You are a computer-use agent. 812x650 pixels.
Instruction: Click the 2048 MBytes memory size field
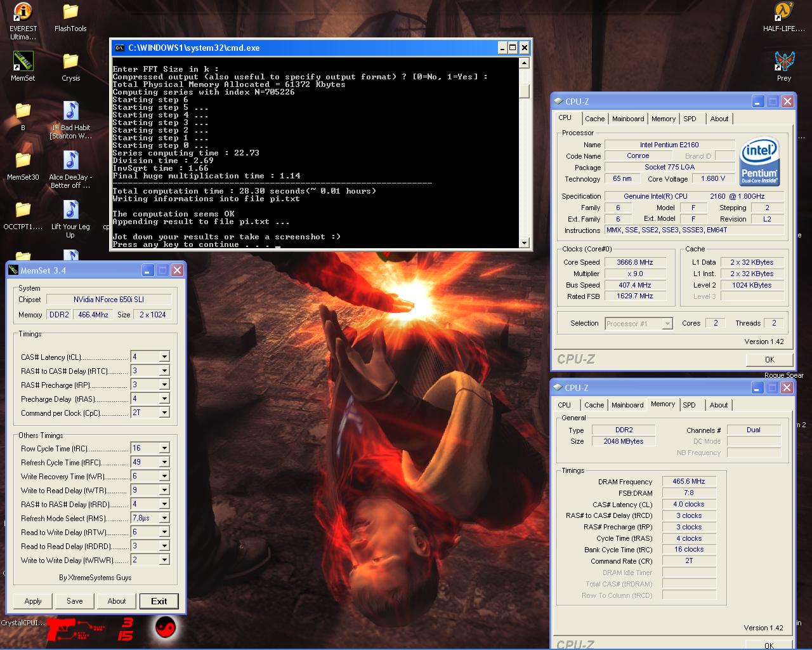point(624,441)
